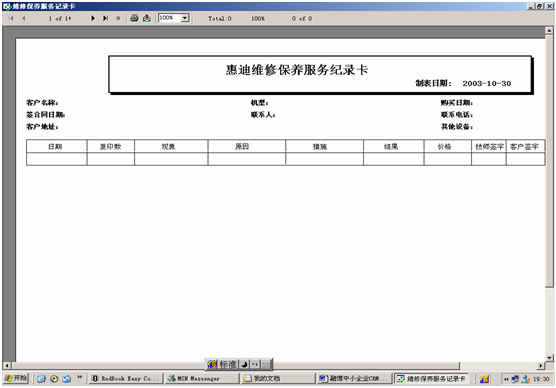
Task: Advance to the next report page
Action: coord(93,18)
